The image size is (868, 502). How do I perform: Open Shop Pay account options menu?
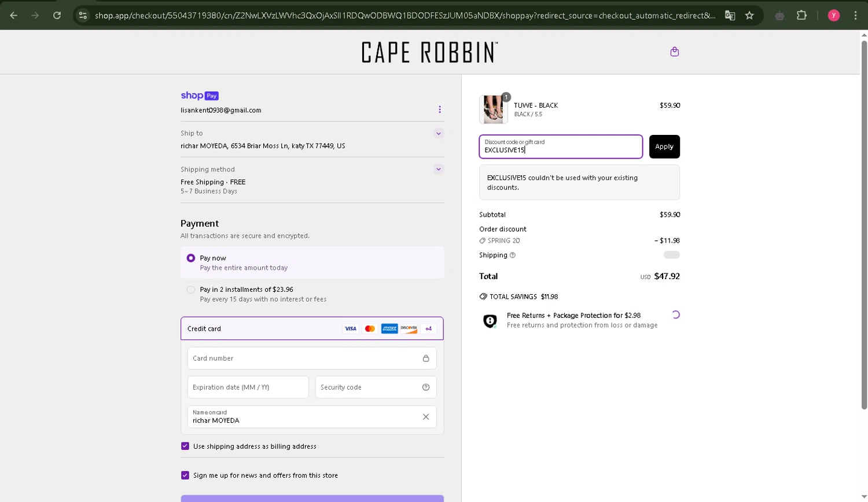tap(439, 109)
